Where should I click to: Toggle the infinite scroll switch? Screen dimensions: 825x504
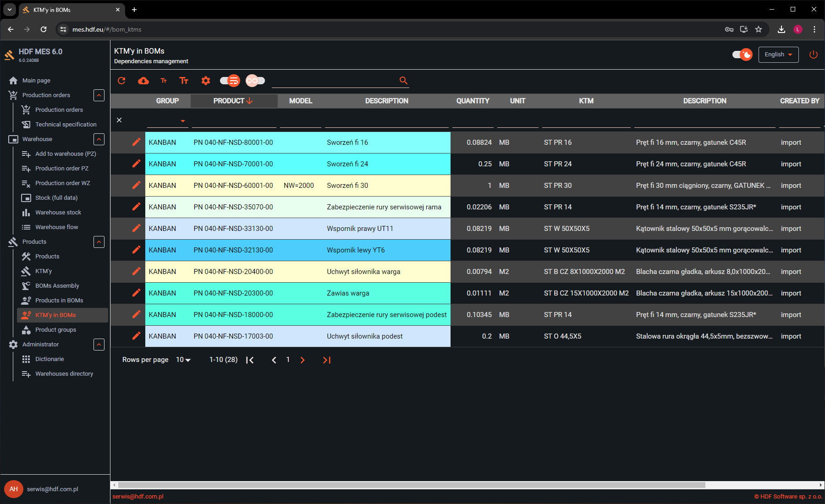point(255,81)
